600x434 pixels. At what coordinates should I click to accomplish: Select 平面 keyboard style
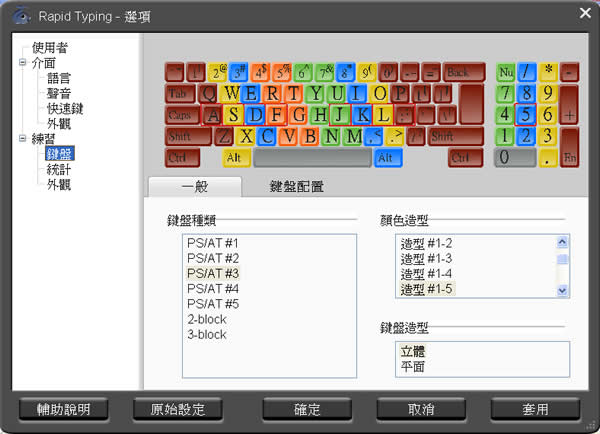[x=412, y=366]
